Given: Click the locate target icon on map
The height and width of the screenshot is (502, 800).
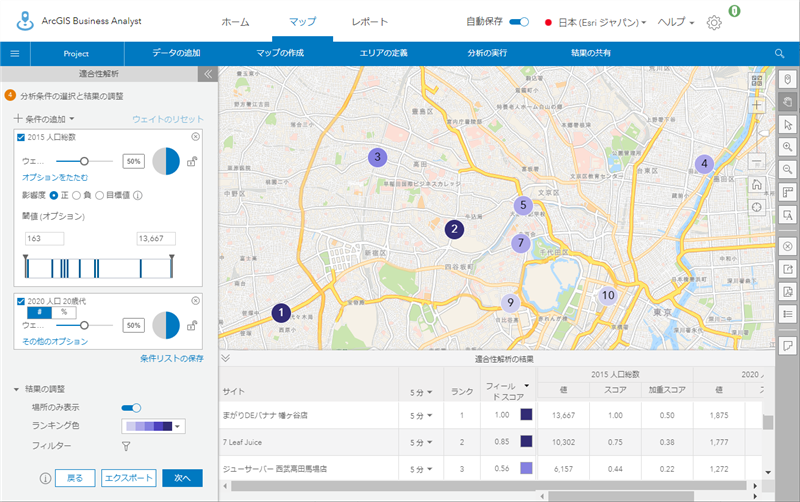Looking at the screenshot, I should (x=757, y=207).
